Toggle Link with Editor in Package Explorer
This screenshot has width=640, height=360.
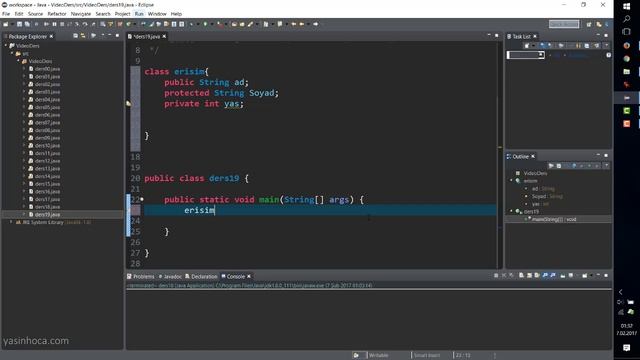click(83, 36)
